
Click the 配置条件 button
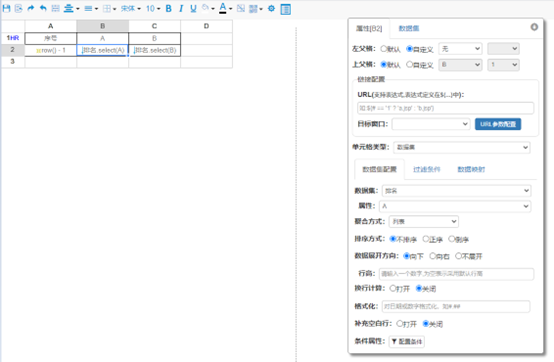tap(407, 342)
